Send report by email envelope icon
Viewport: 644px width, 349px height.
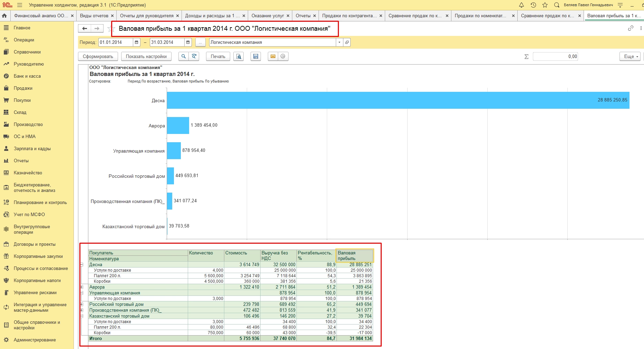tap(273, 56)
